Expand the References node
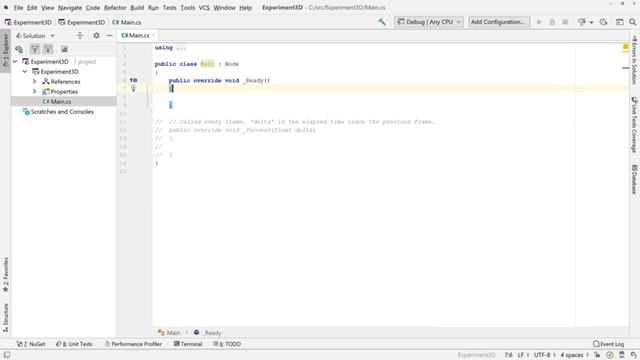 [35, 82]
